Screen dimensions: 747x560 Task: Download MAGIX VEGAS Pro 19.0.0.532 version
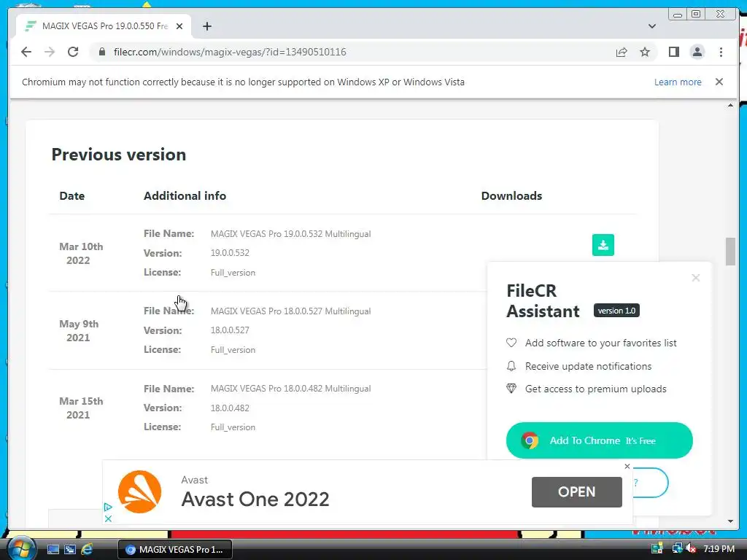click(603, 245)
